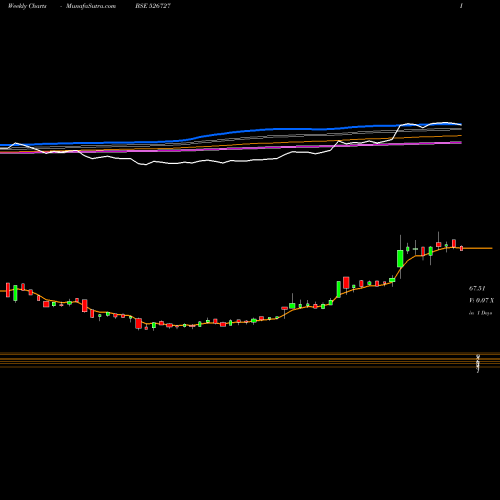Click the 'MunafaSutra.com' site name text
The image size is (500, 500).
(x=91, y=6)
